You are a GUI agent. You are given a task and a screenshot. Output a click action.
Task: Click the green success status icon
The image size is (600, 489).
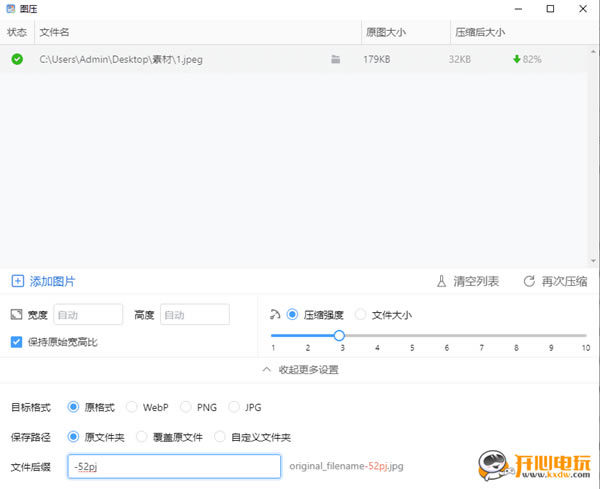click(x=17, y=59)
